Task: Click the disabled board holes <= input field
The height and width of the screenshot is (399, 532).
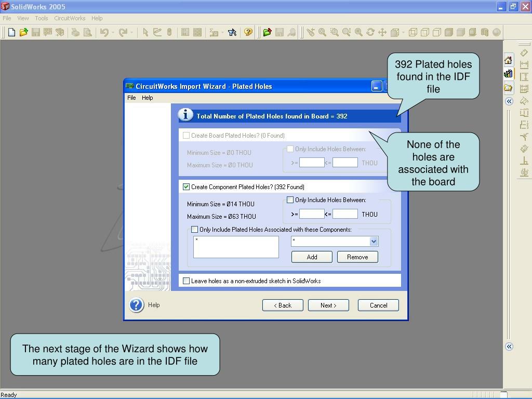Action: coord(345,163)
